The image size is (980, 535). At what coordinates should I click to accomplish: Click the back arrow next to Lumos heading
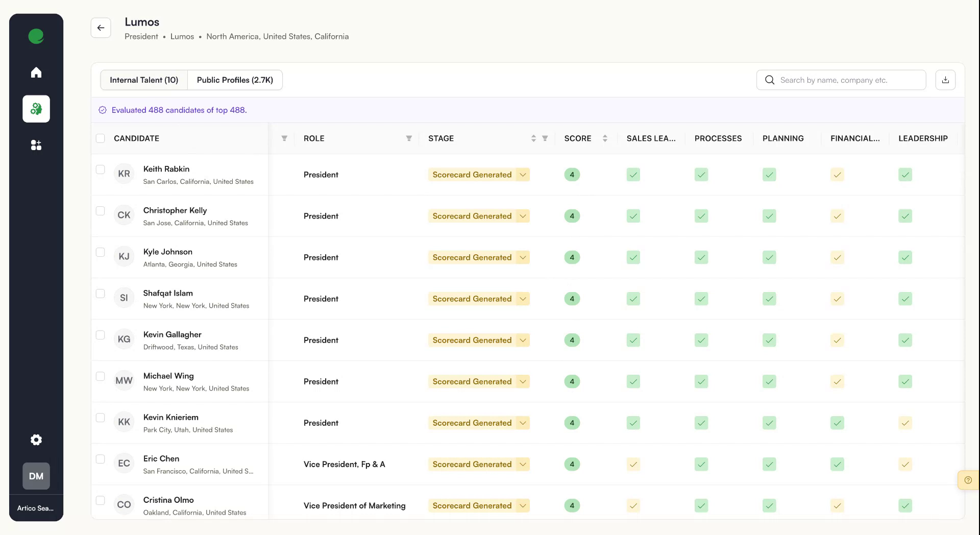point(101,28)
